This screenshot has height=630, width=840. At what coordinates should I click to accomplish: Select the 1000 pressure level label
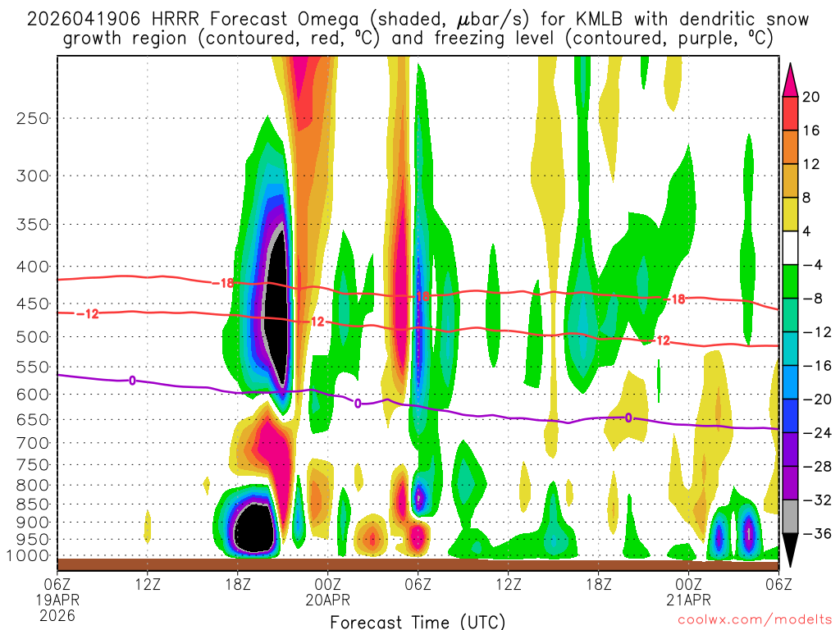click(30, 556)
